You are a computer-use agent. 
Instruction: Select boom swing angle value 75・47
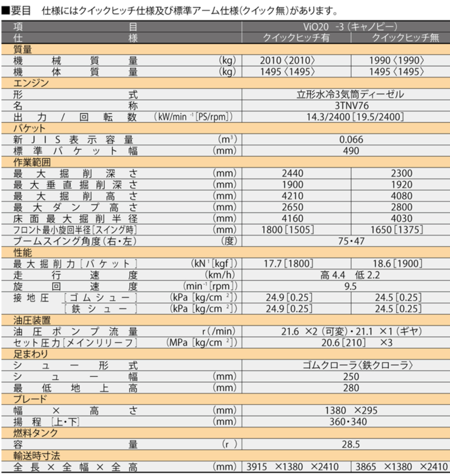coord(351,241)
